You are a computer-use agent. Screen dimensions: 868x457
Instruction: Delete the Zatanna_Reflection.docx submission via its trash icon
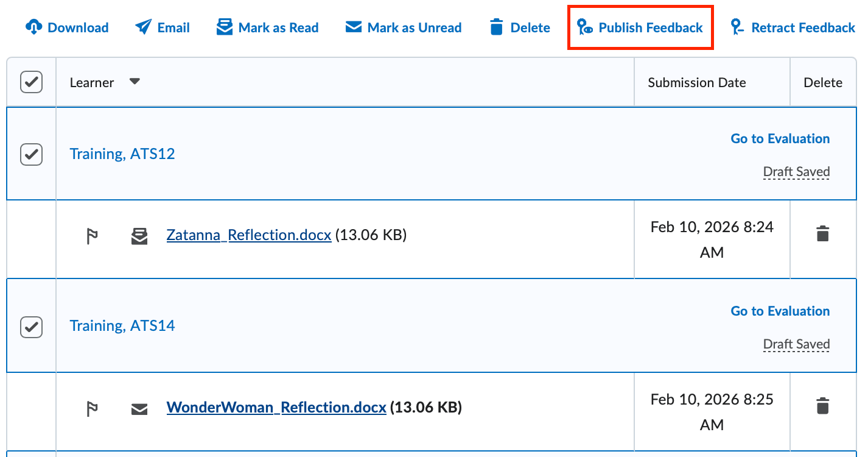822,233
